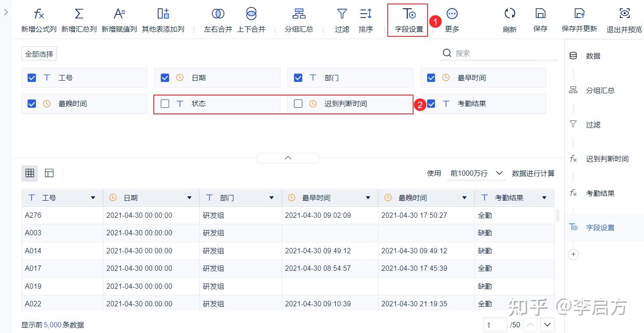Open the 部门 column header dropdown
Image resolution: width=644 pixels, height=333 pixels.
click(272, 198)
